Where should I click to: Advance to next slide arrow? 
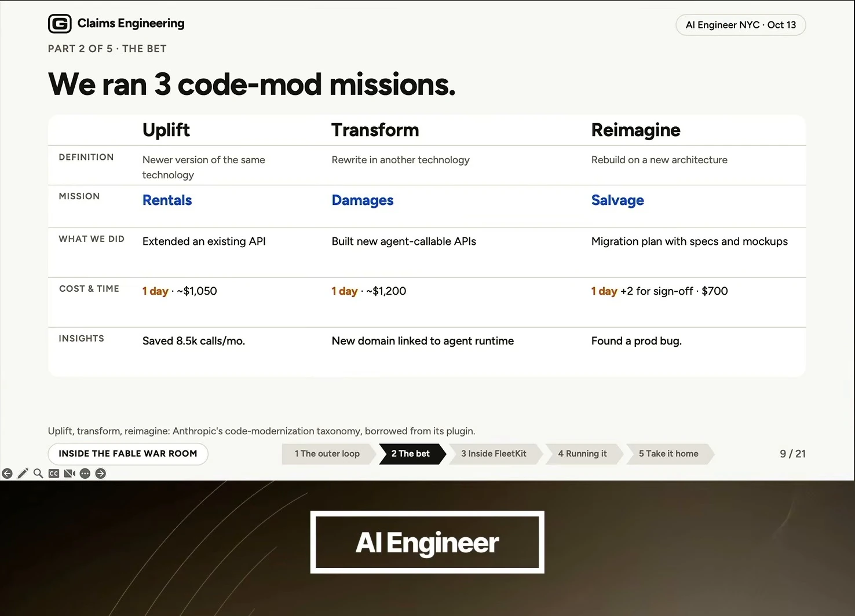101,474
